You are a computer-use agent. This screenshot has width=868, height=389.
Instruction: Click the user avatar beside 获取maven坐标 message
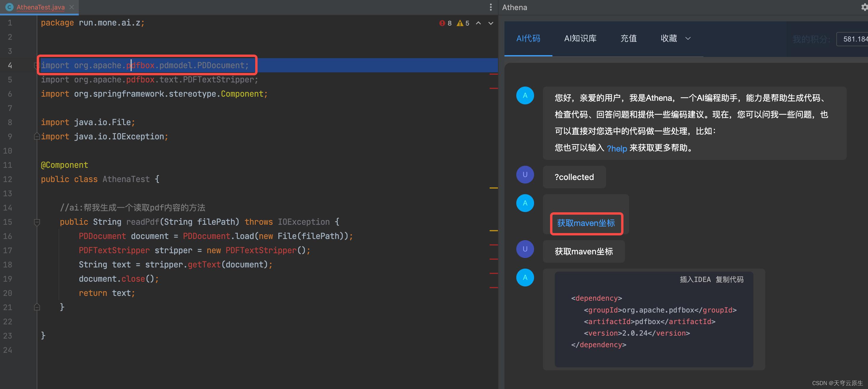point(525,249)
